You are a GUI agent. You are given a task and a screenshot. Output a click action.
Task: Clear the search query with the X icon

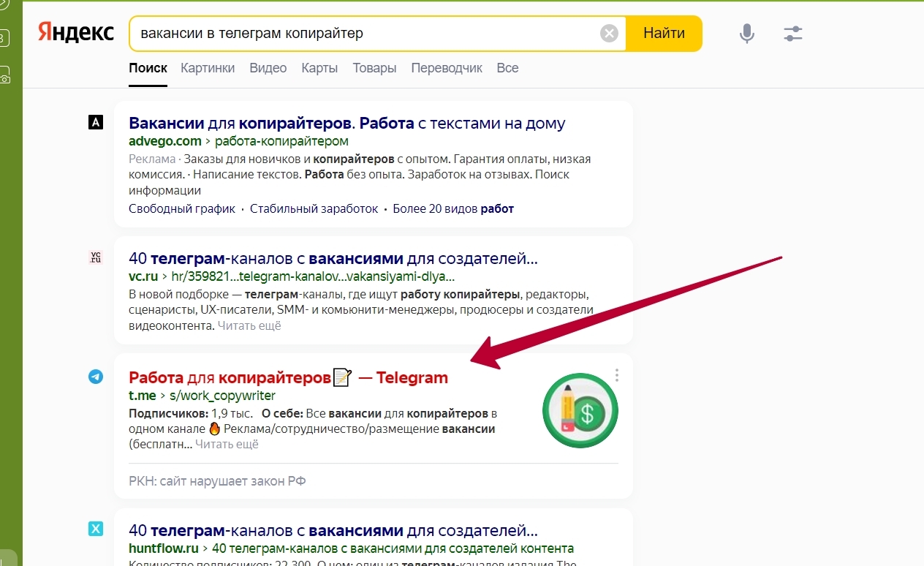tap(608, 32)
